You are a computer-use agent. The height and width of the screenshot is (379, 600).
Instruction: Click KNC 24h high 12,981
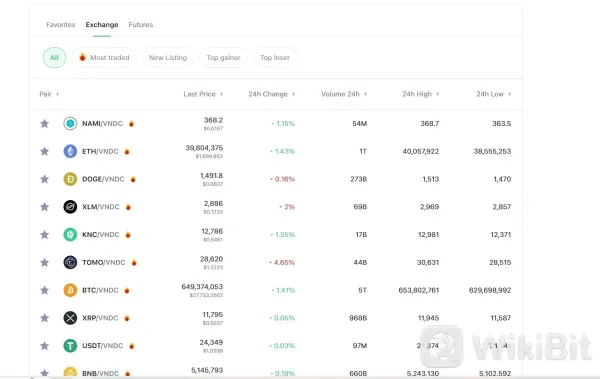pyautogui.click(x=428, y=234)
